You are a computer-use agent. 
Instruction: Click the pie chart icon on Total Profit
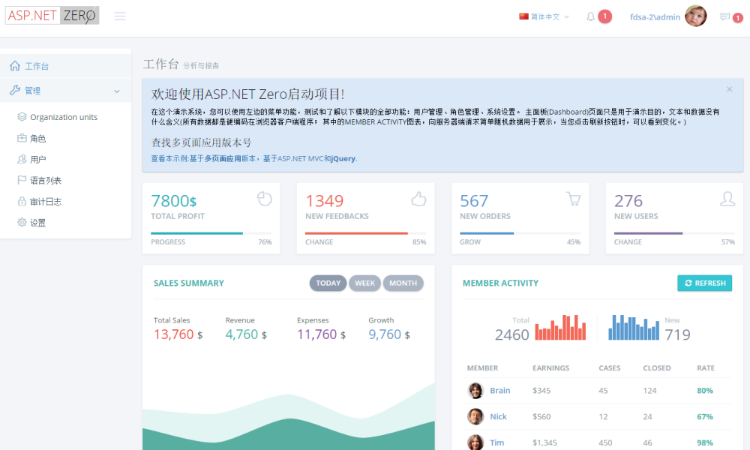[x=264, y=198]
